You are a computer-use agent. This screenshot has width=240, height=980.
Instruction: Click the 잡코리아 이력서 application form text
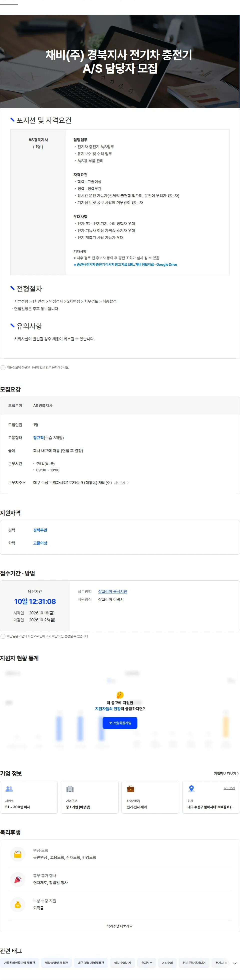click(111, 600)
